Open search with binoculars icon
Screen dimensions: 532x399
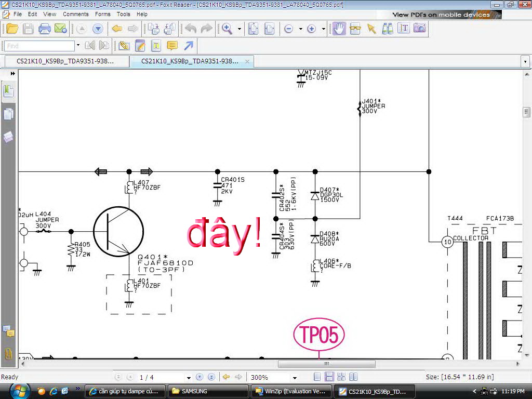[x=388, y=29]
